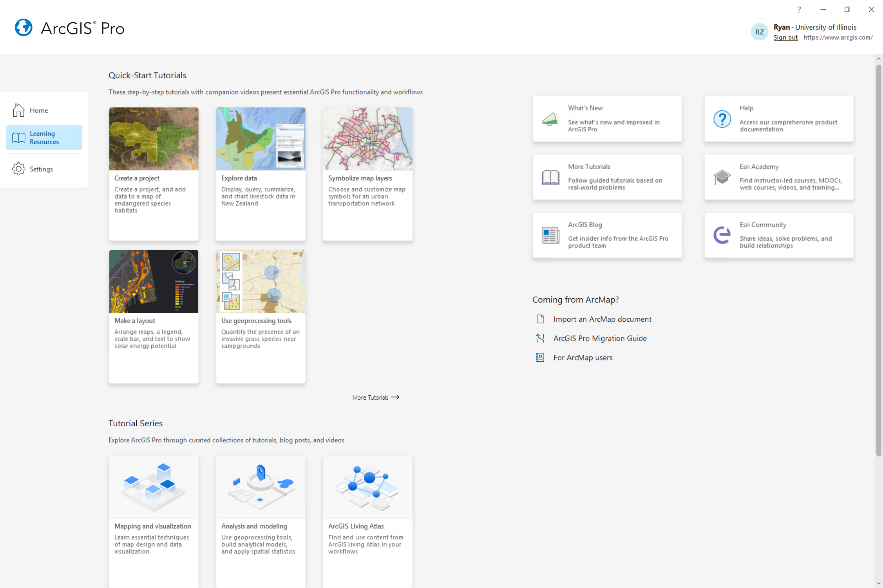Open help via title bar question mark
883x588 pixels.
pyautogui.click(x=799, y=9)
